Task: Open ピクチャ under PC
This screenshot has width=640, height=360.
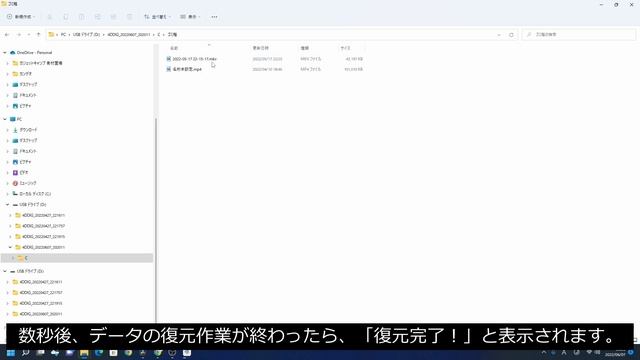Action: 25,162
